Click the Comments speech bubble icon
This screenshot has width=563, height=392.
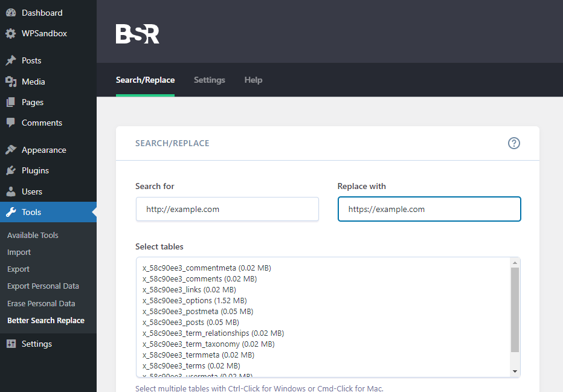[11, 123]
